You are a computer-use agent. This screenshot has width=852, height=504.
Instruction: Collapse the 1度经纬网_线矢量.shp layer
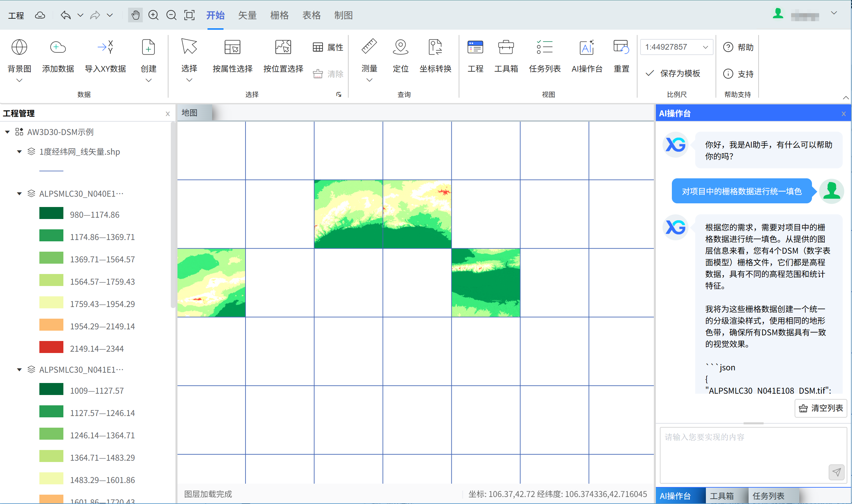coord(19,152)
